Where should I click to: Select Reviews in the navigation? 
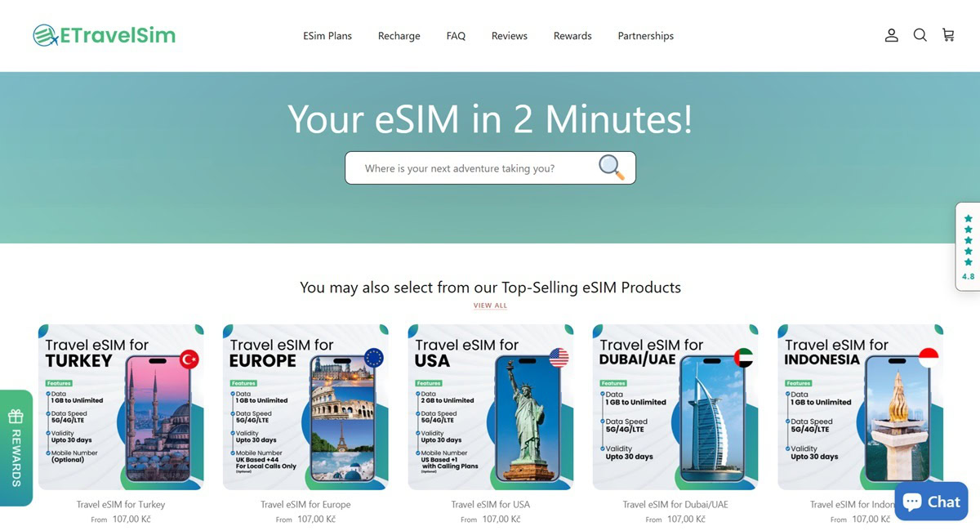click(510, 36)
